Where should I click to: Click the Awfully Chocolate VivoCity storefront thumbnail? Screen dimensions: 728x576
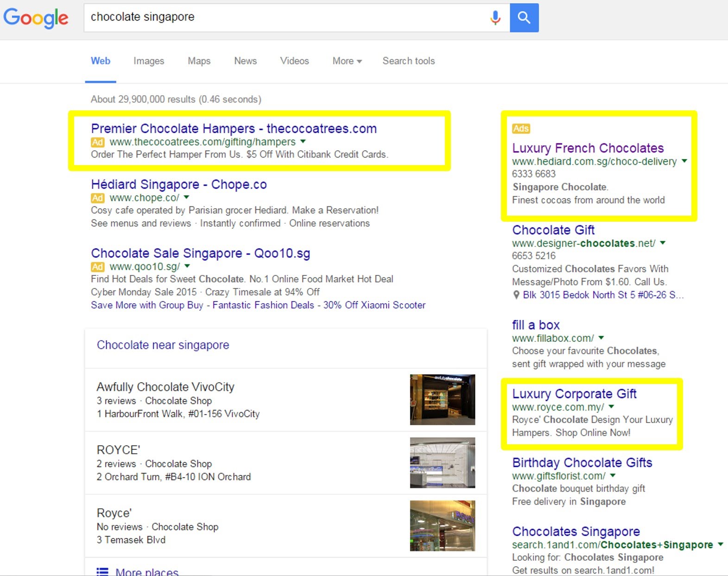[443, 400]
